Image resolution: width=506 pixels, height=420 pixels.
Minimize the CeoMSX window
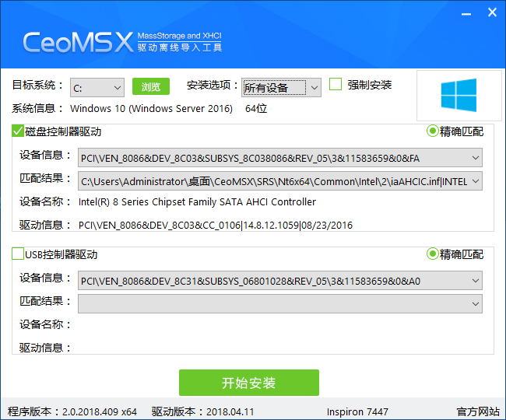(x=466, y=13)
